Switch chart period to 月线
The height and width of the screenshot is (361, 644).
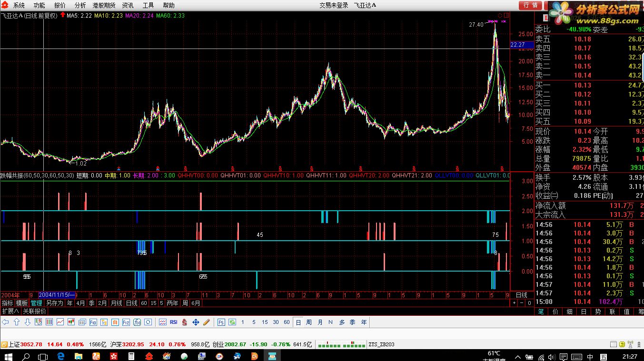pyautogui.click(x=117, y=303)
